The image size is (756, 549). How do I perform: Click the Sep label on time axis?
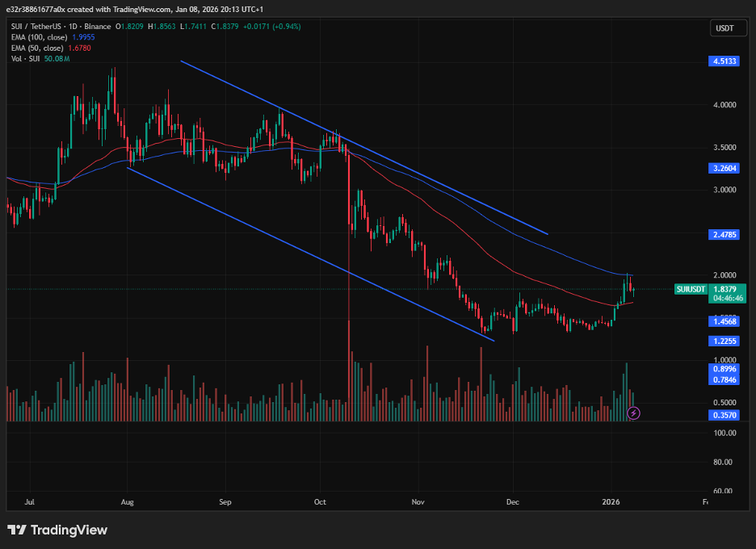tap(225, 501)
